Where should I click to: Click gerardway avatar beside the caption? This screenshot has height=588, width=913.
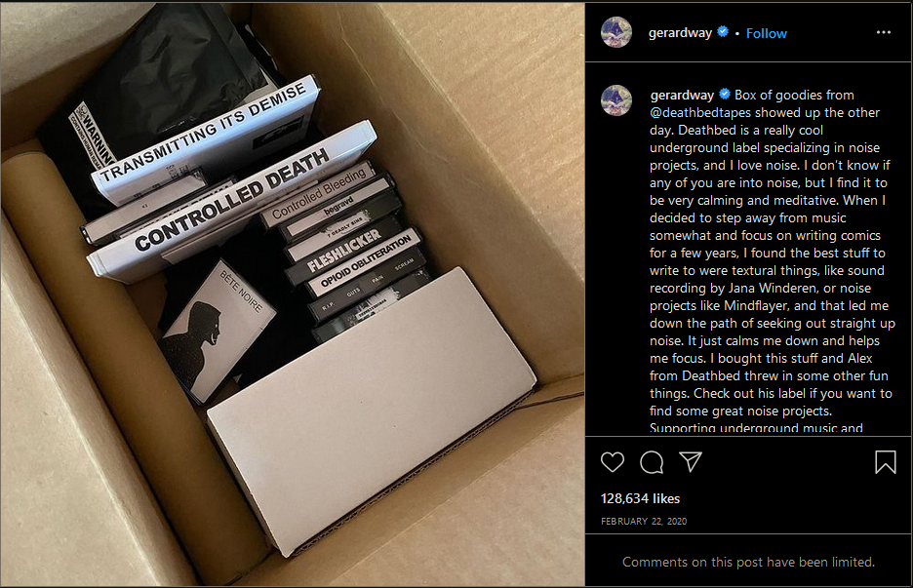point(616,100)
